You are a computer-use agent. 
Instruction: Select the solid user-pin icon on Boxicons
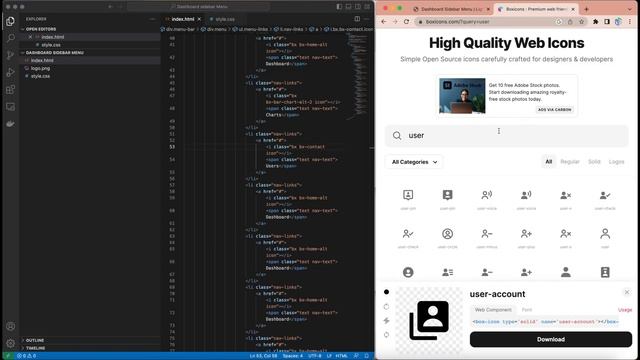pos(447,195)
